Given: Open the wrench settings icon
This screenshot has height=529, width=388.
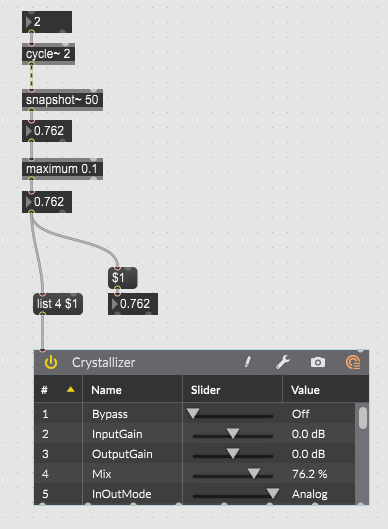Looking at the screenshot, I should tap(283, 362).
